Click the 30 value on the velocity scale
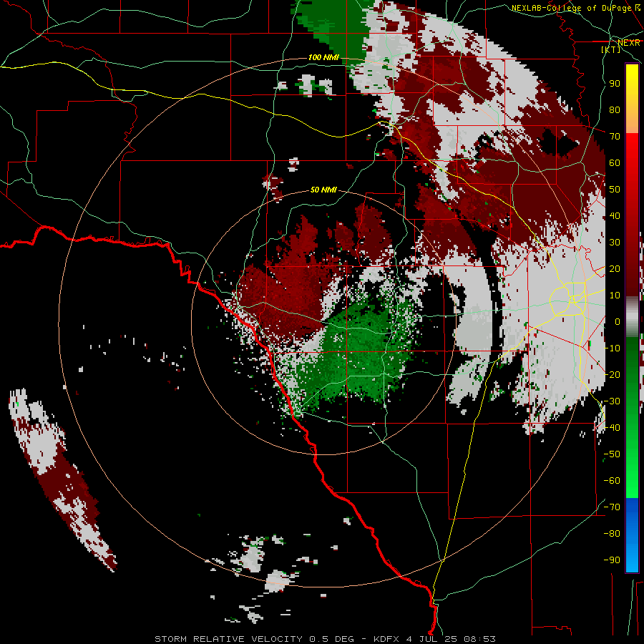The image size is (644, 644). (615, 243)
